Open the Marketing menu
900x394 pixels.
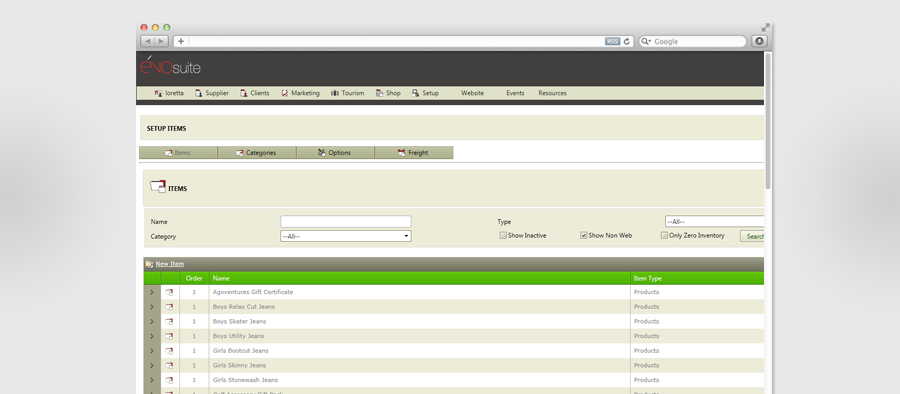tap(300, 93)
